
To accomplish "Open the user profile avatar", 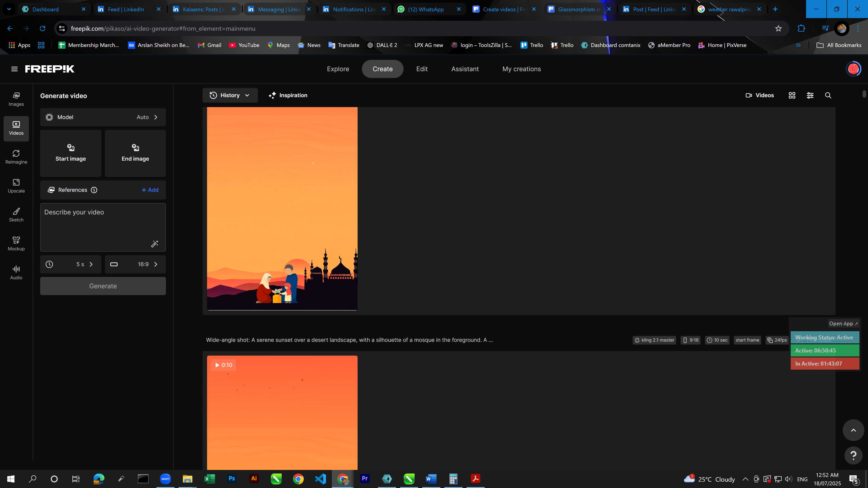I will click(x=853, y=69).
